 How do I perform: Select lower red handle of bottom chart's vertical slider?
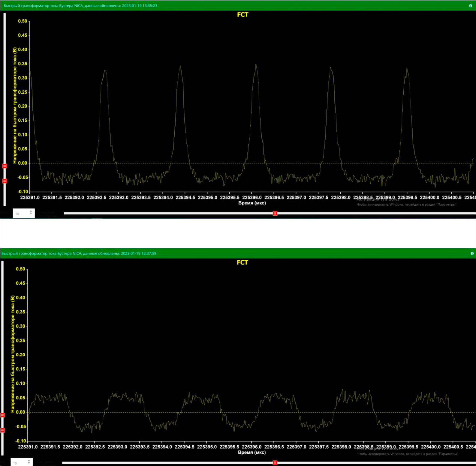click(3, 430)
